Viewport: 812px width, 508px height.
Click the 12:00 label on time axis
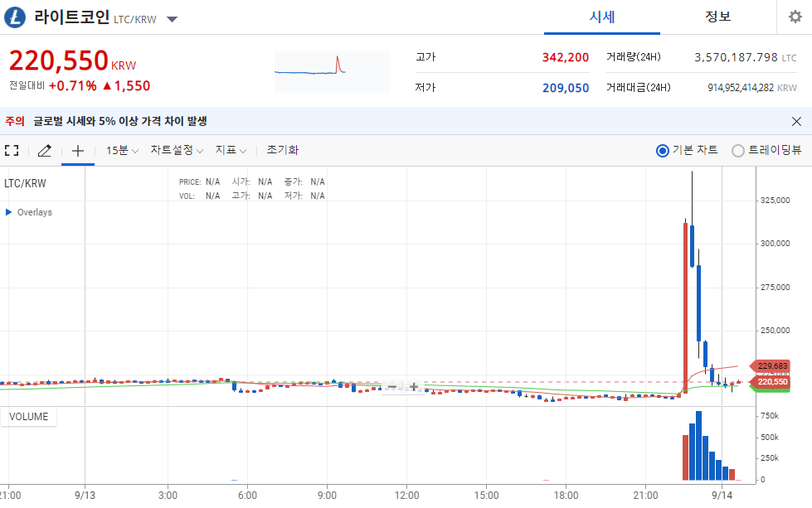click(x=406, y=496)
